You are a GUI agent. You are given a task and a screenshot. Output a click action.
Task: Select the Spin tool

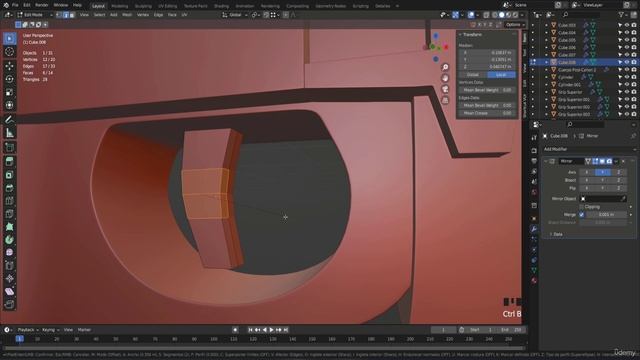coord(9,240)
